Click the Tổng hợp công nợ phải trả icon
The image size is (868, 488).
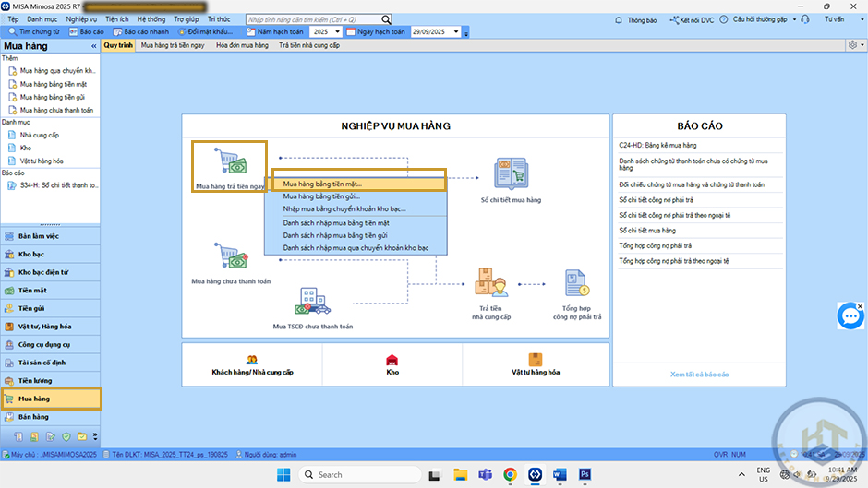coord(577,283)
